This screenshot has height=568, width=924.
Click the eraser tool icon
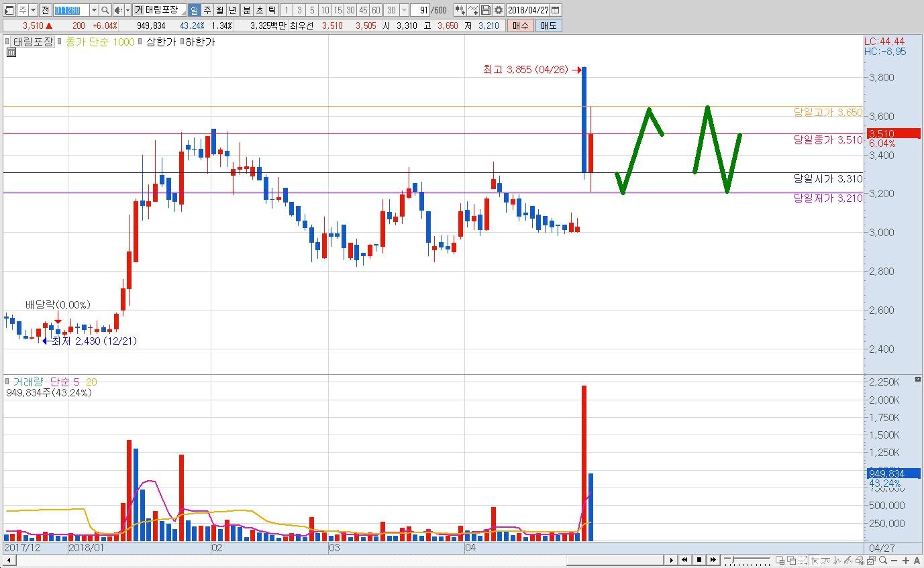[860, 561]
